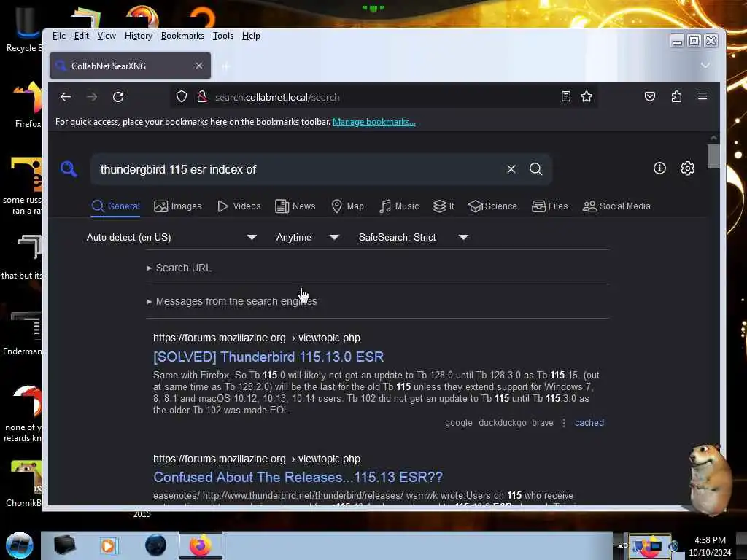This screenshot has width=747, height=560.
Task: Toggle reader view icon in address bar
Action: (565, 97)
